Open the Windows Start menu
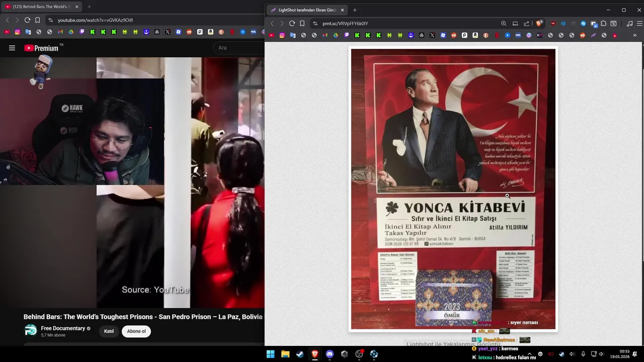 pos(270,354)
